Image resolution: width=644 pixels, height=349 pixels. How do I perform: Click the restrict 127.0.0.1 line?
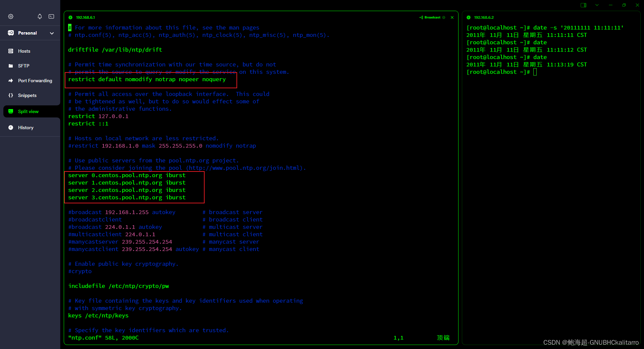coord(98,116)
